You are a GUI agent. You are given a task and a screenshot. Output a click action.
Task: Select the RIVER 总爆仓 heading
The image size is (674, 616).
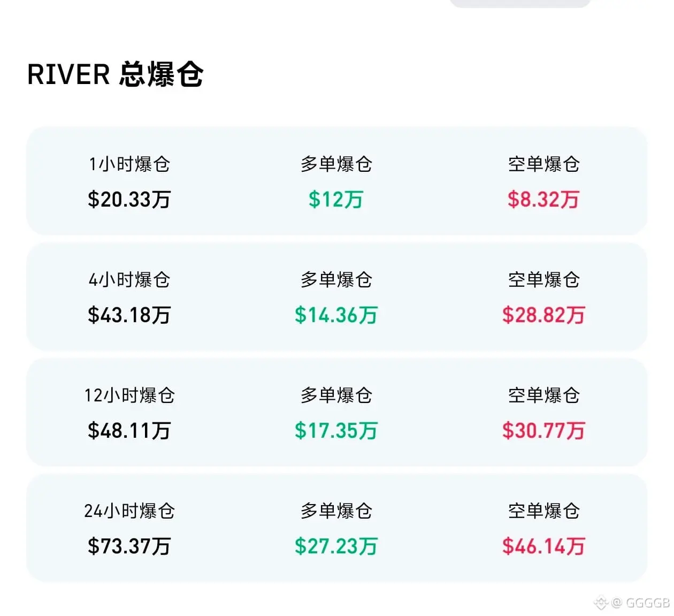click(115, 74)
